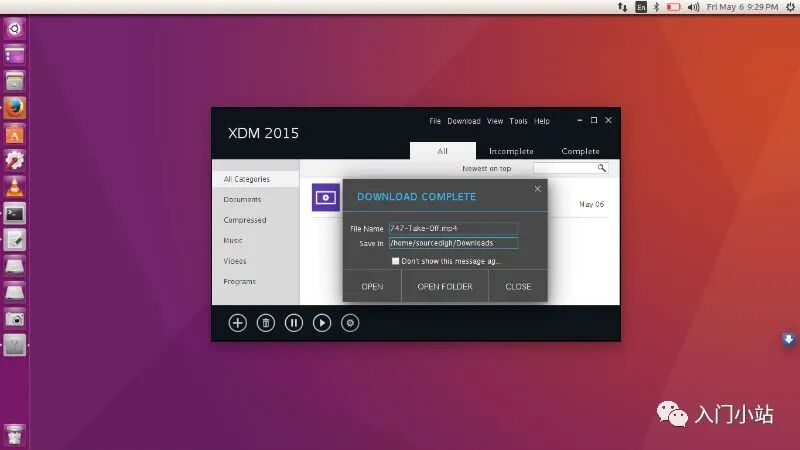Click the May 06 date text
This screenshot has height=450, width=800.
tap(591, 204)
